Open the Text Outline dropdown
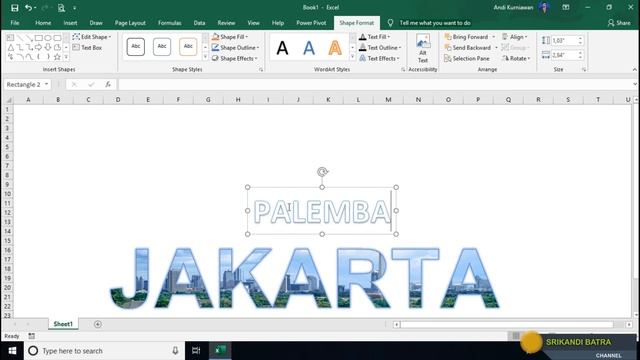This screenshot has width=640, height=360. (380, 48)
